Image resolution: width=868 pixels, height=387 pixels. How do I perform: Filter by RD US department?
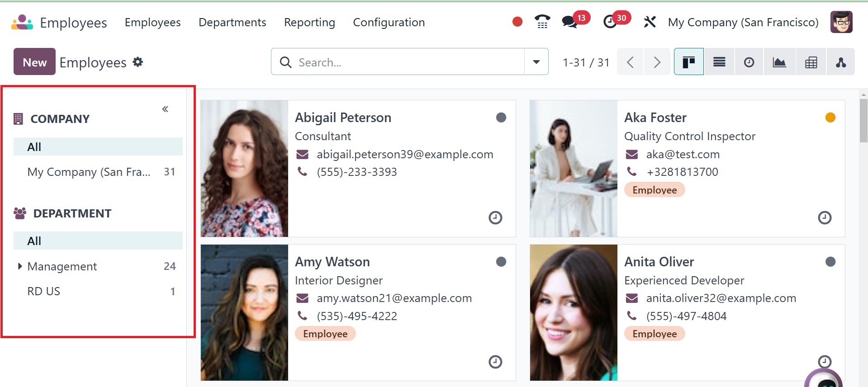point(98,292)
